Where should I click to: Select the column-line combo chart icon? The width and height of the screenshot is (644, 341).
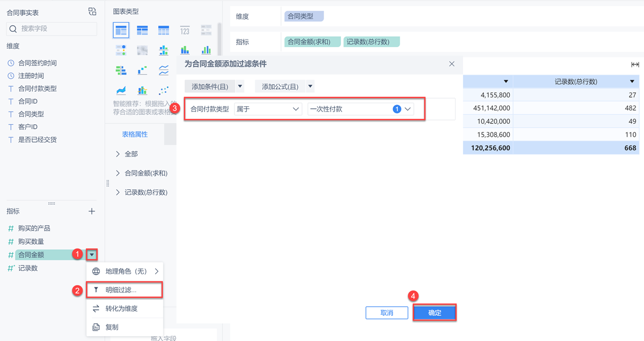pos(142,90)
